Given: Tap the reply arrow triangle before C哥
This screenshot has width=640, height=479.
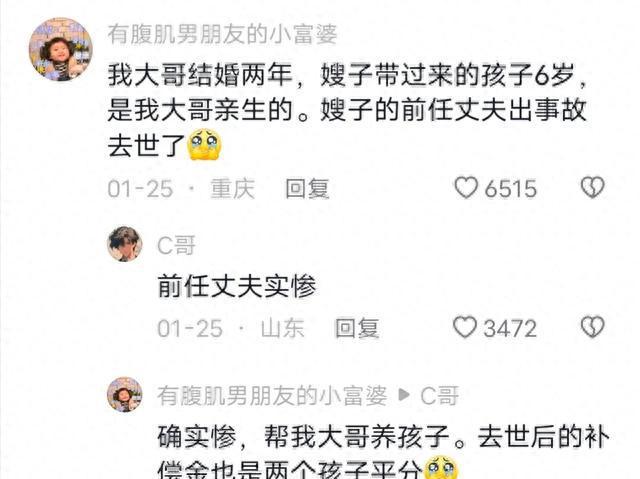Looking at the screenshot, I should click(x=404, y=395).
